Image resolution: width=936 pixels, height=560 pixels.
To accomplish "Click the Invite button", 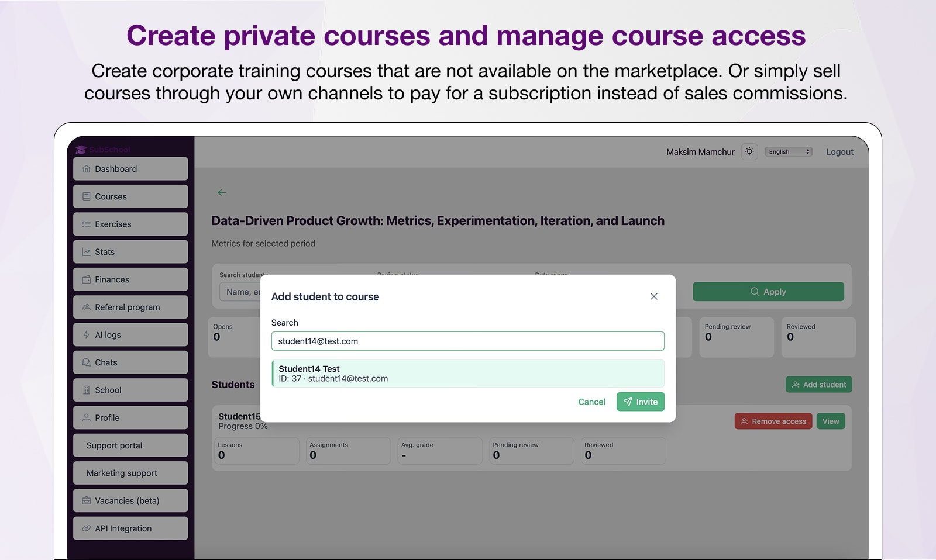I will [640, 402].
